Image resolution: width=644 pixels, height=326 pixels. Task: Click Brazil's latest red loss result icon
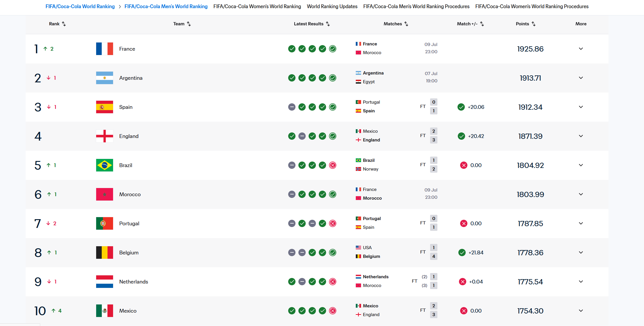click(332, 165)
